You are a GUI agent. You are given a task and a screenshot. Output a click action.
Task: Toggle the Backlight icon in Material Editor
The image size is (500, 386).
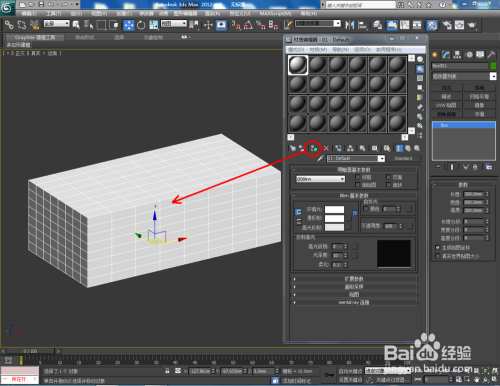(x=420, y=69)
